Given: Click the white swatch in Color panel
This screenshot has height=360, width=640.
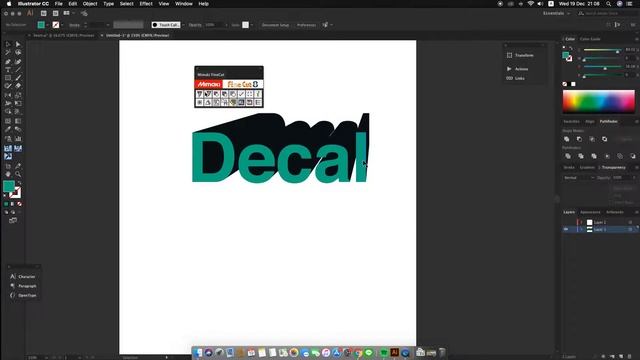Looking at the screenshot, I should click(573, 84).
